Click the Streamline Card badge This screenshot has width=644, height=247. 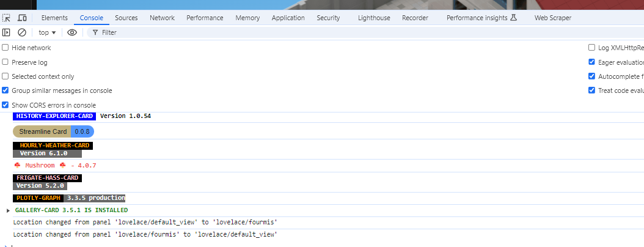(x=43, y=131)
